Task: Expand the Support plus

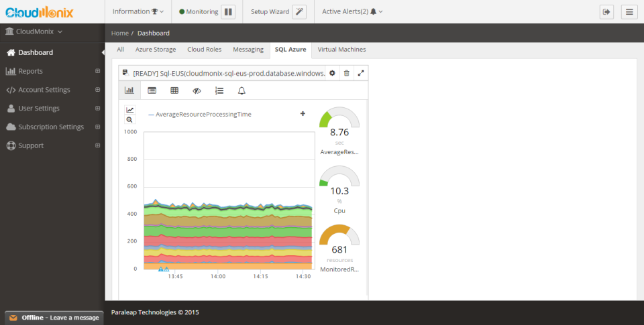Action: (97, 145)
